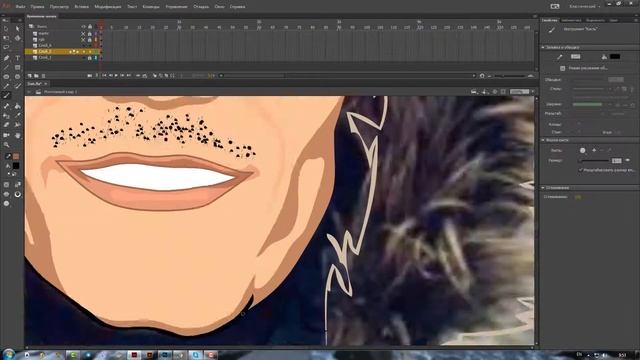Select the Слой_3 layer row
Screen dimensions: 640x360
click(x=62, y=52)
